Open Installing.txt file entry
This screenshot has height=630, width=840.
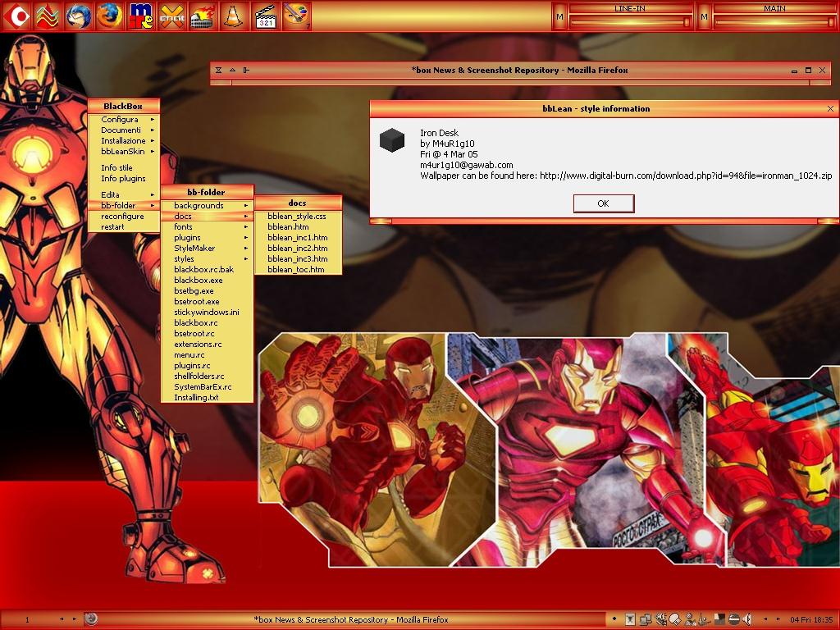click(x=207, y=398)
